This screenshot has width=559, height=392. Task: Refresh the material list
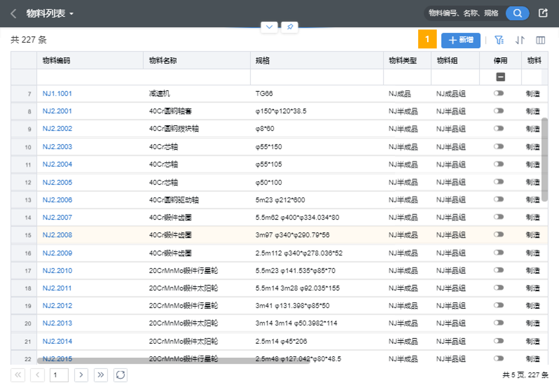pos(121,375)
